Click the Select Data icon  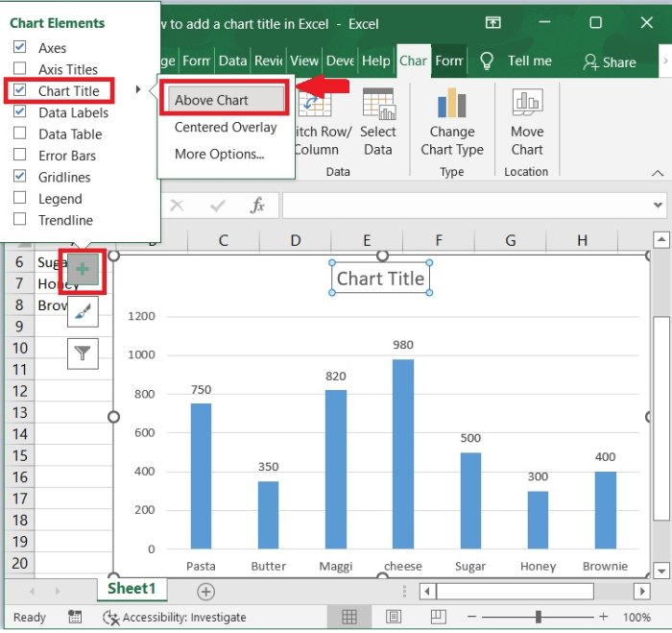tap(378, 104)
